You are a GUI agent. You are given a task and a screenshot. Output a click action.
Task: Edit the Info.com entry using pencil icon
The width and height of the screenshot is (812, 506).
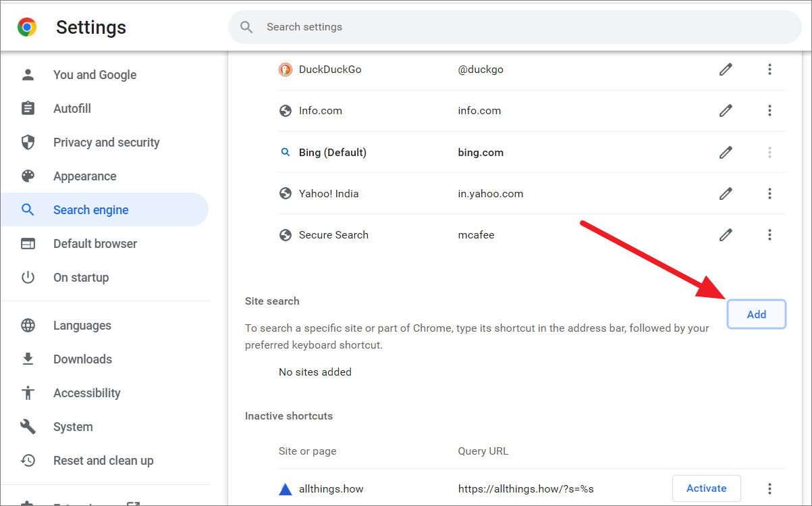coord(726,111)
